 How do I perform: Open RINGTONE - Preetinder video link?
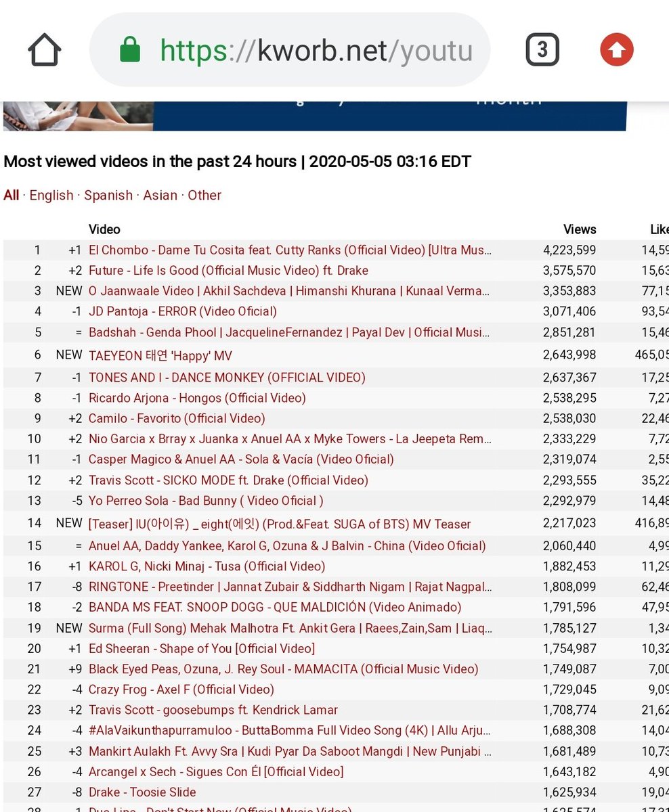pos(290,587)
